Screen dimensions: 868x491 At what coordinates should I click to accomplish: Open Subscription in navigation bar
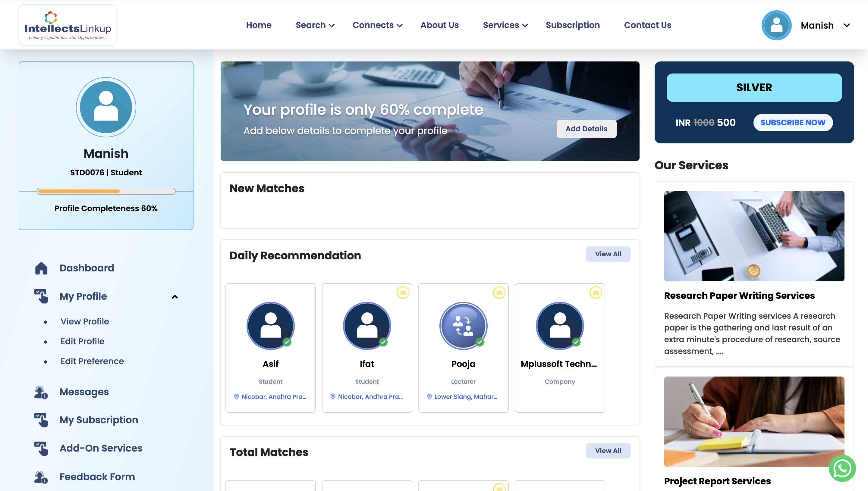573,25
